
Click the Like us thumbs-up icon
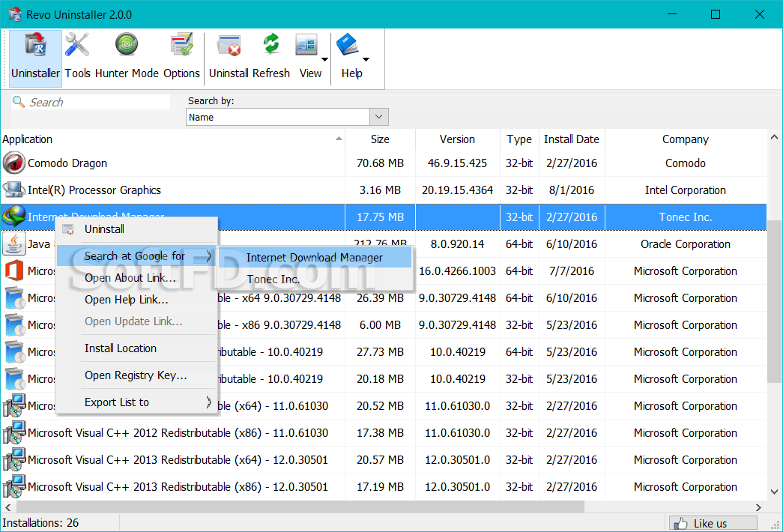click(x=680, y=524)
